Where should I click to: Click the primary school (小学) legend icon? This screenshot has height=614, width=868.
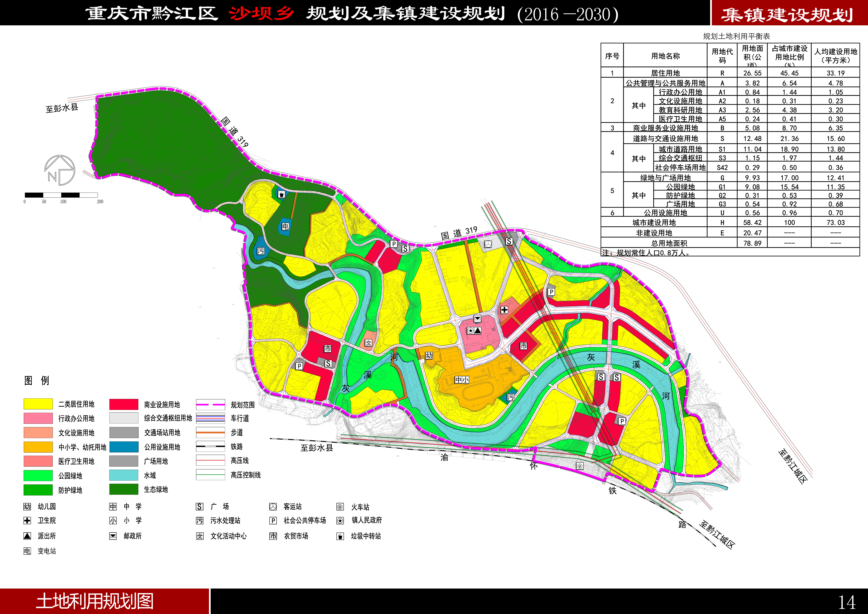click(x=113, y=521)
